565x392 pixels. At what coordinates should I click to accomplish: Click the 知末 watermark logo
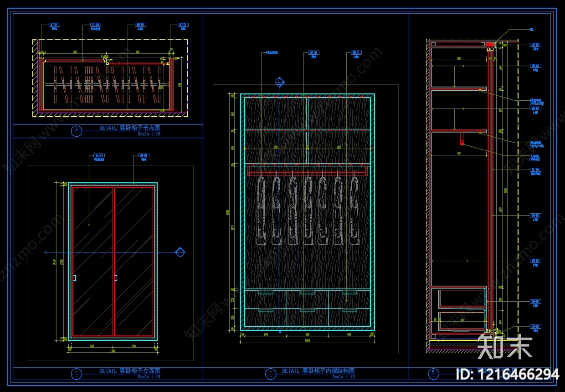click(505, 346)
